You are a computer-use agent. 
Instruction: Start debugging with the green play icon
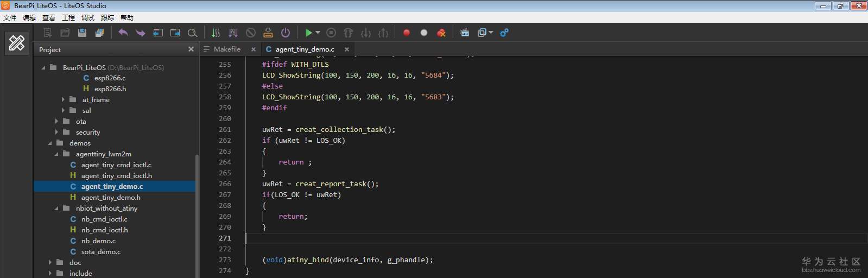(308, 33)
